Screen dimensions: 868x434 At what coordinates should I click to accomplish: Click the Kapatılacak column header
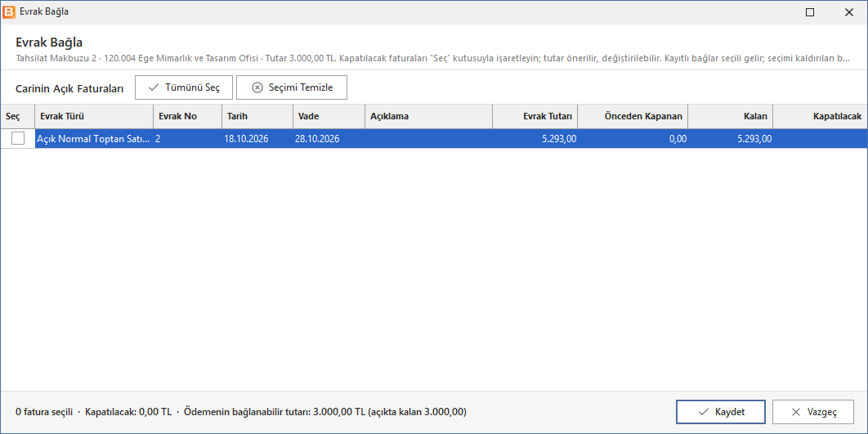tap(821, 116)
